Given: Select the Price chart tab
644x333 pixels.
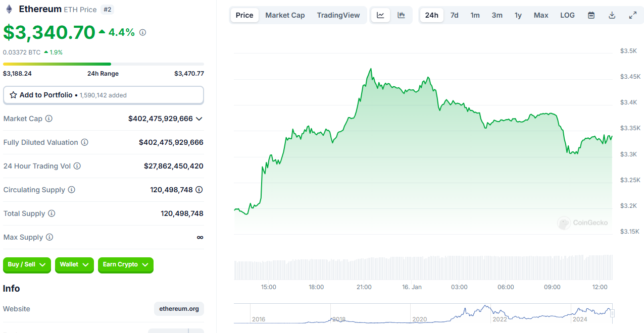Looking at the screenshot, I should point(244,15).
